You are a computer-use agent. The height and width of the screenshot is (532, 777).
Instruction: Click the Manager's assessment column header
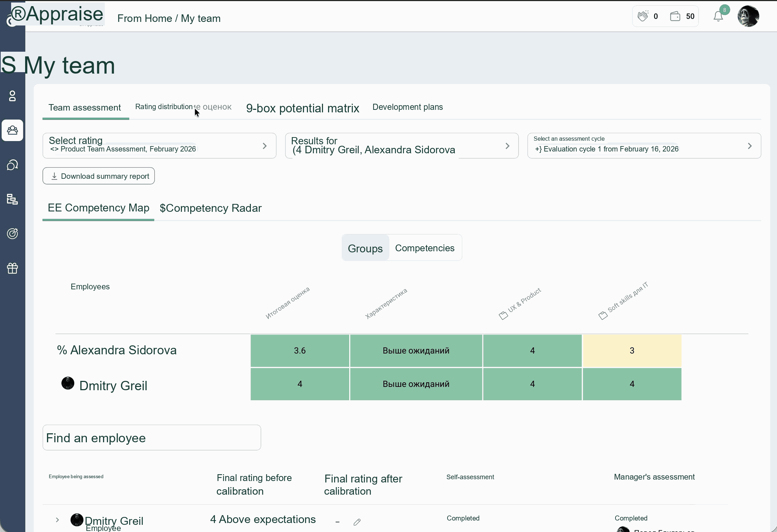(654, 477)
